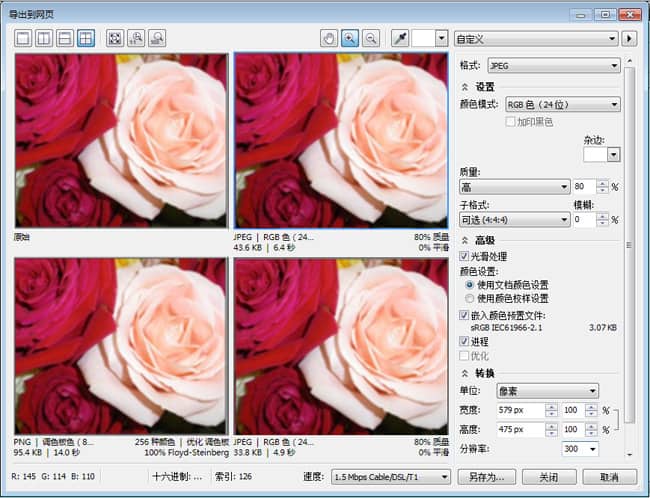Viewport: 650px width, 498px height.
Task: Click the quality 80 percent field
Action: [x=585, y=187]
